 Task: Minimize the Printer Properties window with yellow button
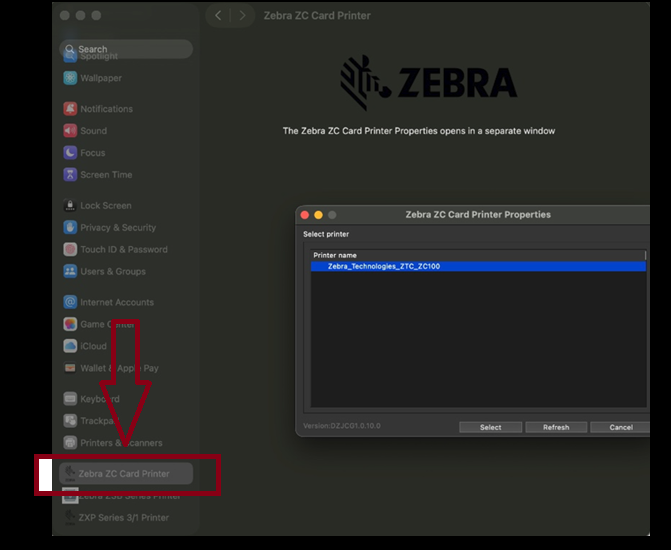click(318, 215)
